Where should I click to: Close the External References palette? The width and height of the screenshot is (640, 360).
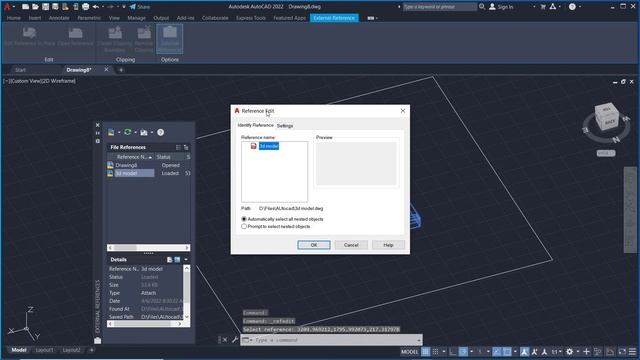[x=98, y=125]
